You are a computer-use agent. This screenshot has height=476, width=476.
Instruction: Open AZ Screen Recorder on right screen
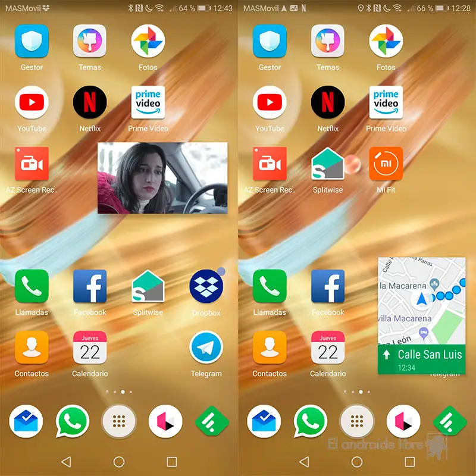(270, 164)
